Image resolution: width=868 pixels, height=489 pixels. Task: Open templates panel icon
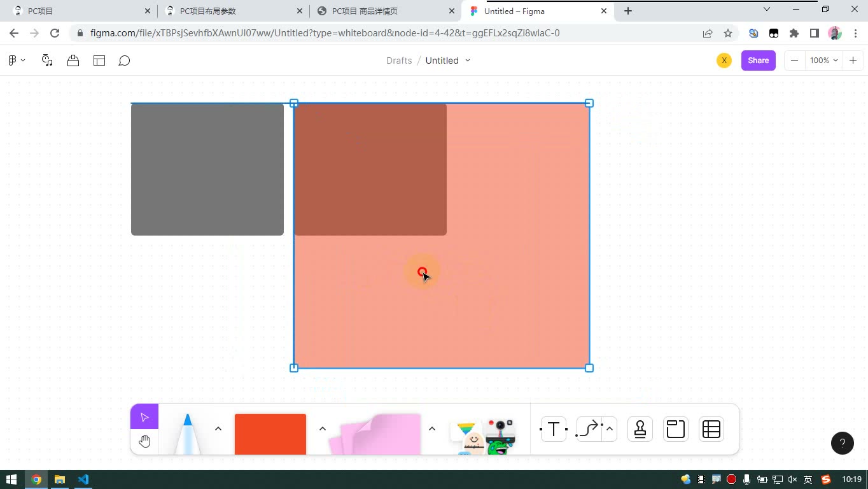pos(99,60)
